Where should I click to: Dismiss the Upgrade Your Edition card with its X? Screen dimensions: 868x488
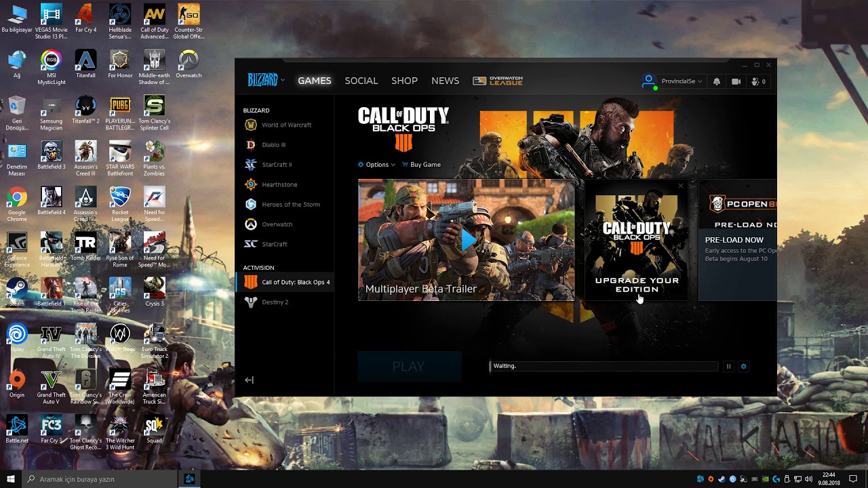[681, 186]
